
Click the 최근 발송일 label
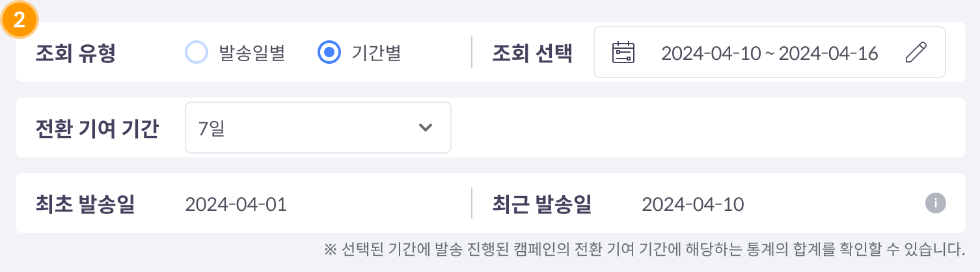(542, 204)
